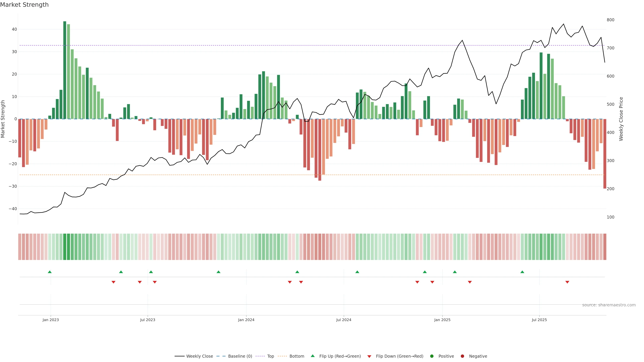The height and width of the screenshot is (362, 644).
Task: Click the green Positive legend dot
Action: 432,356
